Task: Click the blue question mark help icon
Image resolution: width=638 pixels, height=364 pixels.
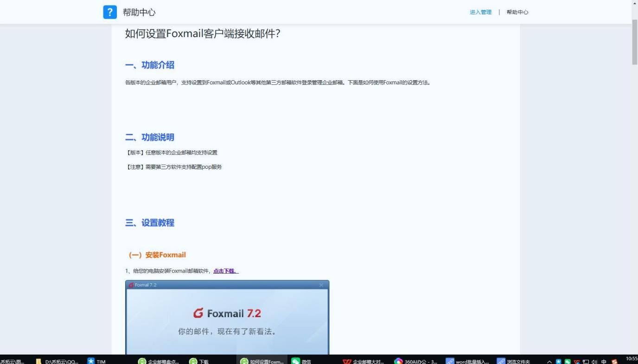Action: [110, 12]
